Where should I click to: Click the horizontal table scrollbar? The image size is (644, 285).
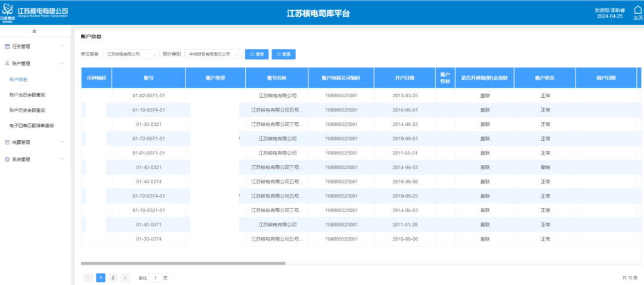(x=183, y=263)
